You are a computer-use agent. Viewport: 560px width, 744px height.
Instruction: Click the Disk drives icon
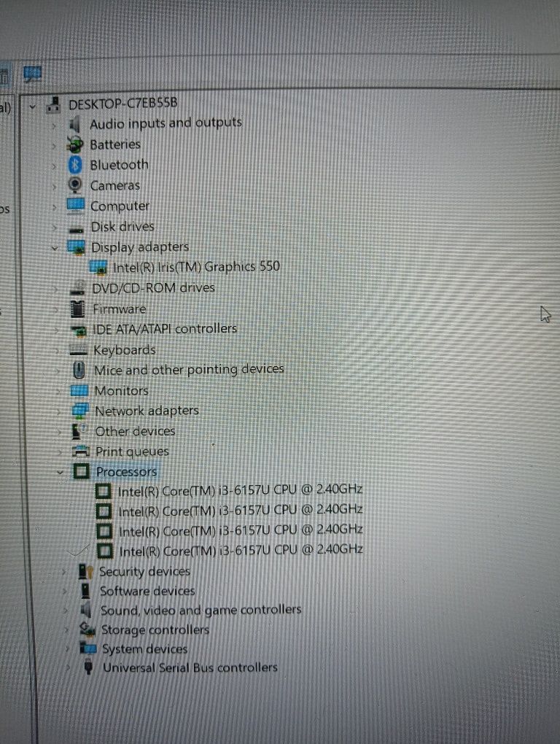pos(76,230)
